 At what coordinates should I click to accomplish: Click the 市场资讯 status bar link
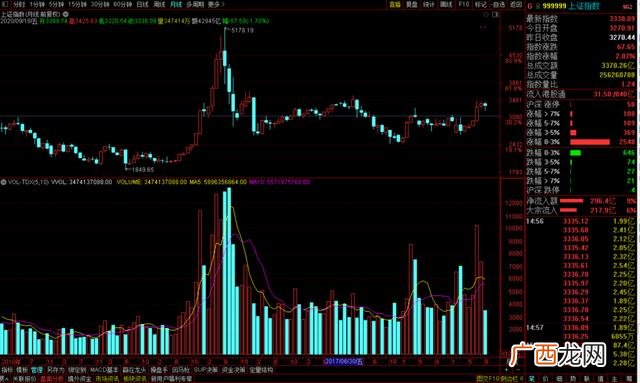[x=107, y=379]
